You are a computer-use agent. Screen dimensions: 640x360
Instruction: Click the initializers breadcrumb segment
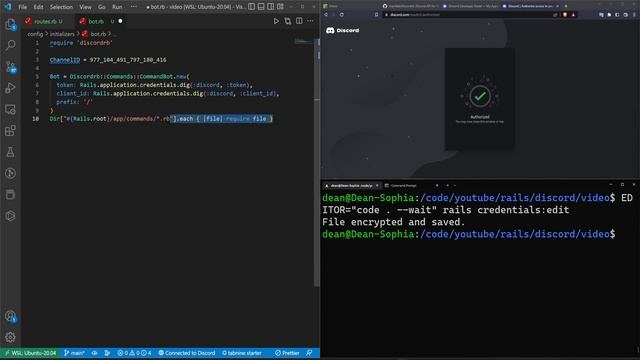[62, 34]
